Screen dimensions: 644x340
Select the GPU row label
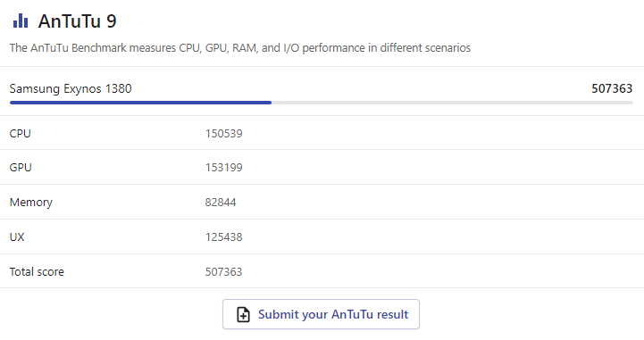click(21, 168)
